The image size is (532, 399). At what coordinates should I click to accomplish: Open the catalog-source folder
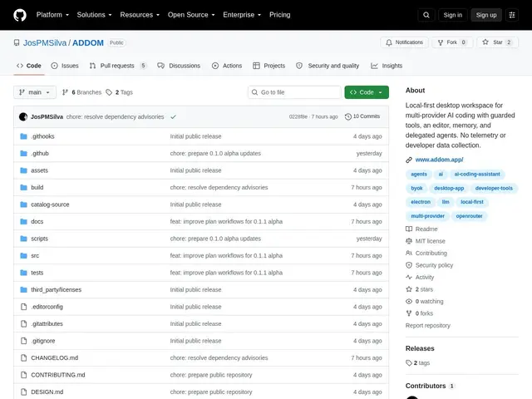(x=50, y=204)
